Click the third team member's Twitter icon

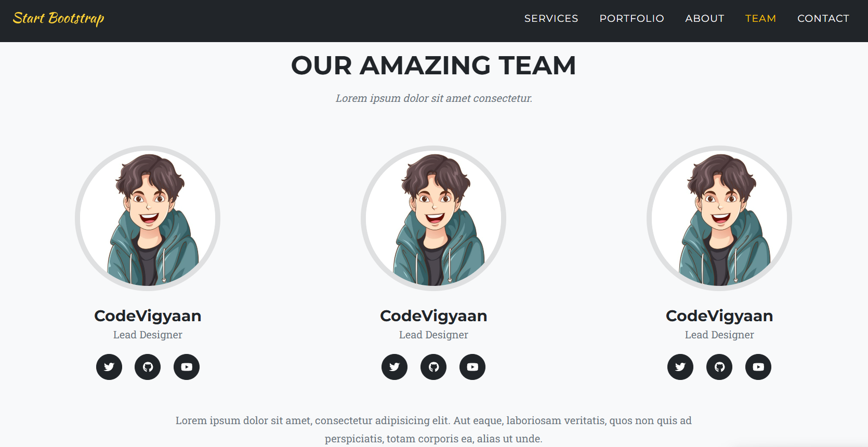pyautogui.click(x=680, y=367)
